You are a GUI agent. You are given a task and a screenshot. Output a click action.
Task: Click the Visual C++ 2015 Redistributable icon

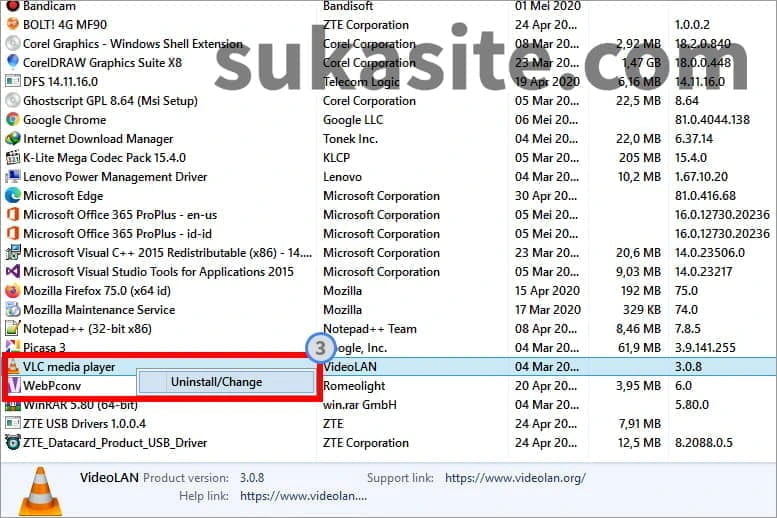point(12,252)
